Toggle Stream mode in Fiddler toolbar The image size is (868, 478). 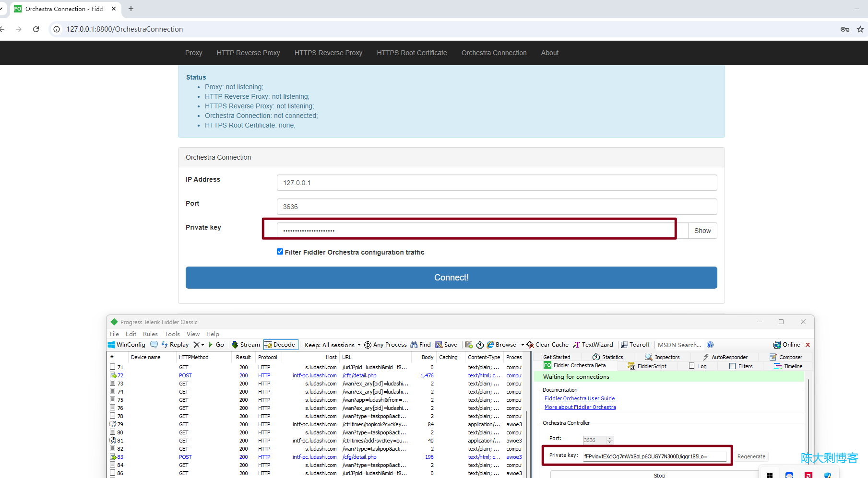pos(246,345)
